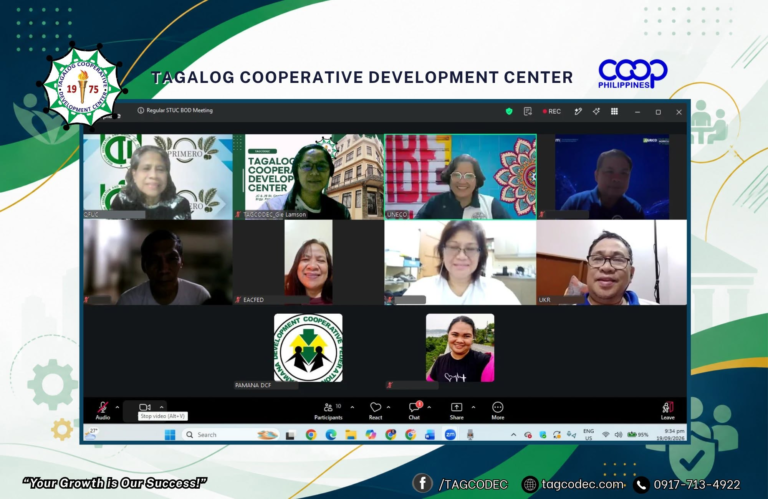Open the Windows Start menu
Viewport: 768px width, 499px height.
170,434
